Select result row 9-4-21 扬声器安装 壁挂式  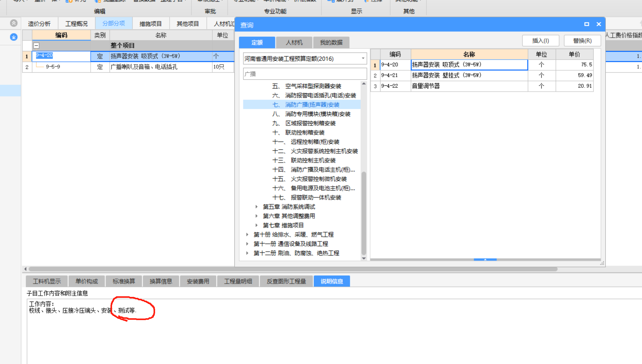pos(482,75)
